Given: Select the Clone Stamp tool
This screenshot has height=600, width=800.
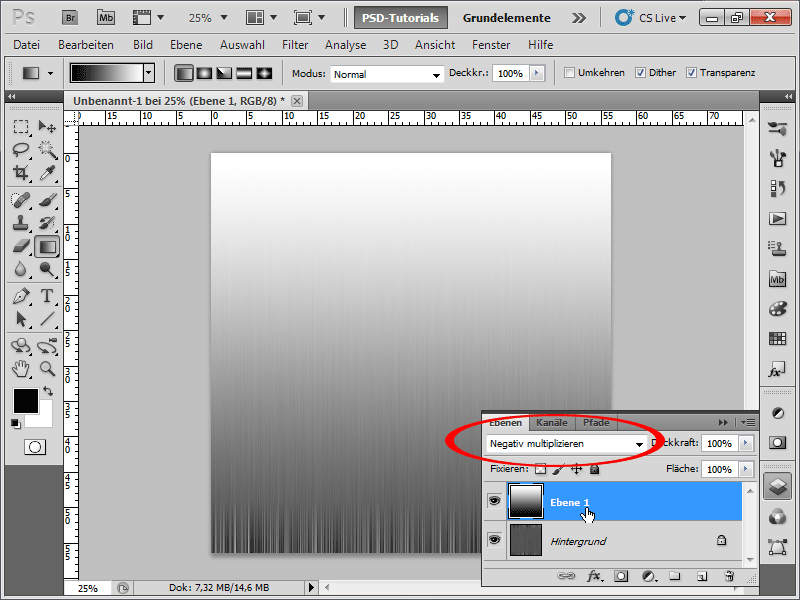Looking at the screenshot, I should [21, 223].
